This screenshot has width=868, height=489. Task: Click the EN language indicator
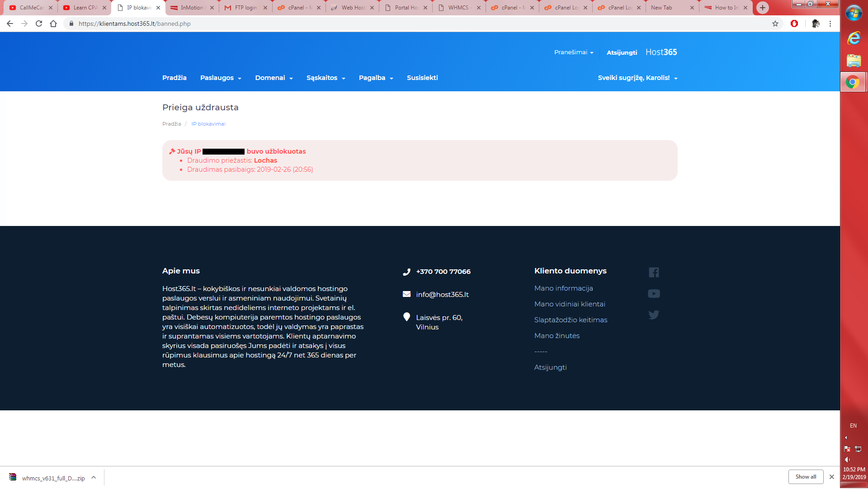853,426
